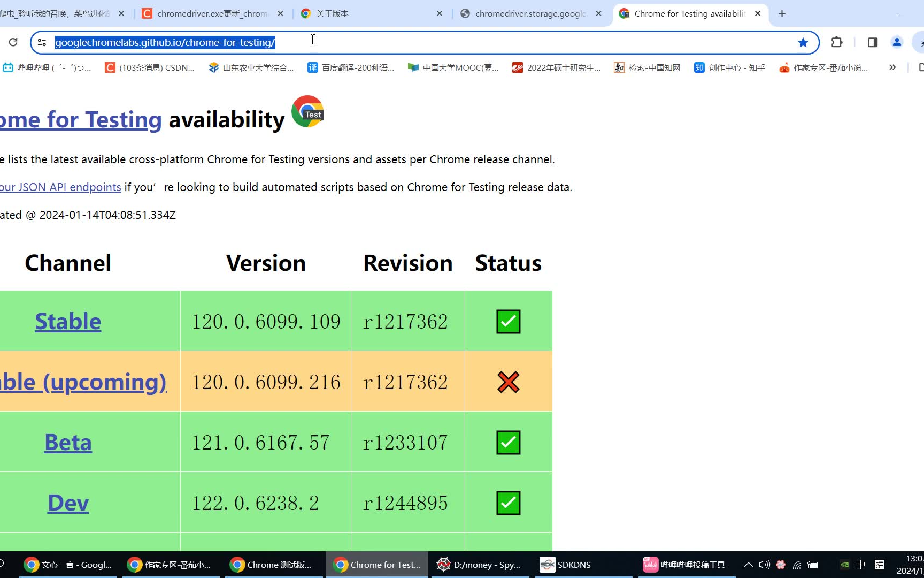924x578 pixels.
Task: Toggle the 拼 IME mode indicator
Action: (x=880, y=565)
